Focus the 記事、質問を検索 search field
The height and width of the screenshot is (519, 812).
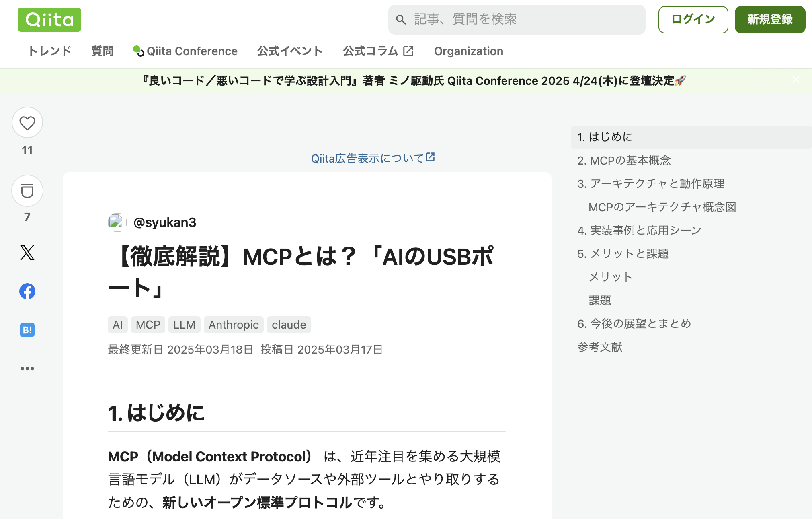[x=517, y=20]
